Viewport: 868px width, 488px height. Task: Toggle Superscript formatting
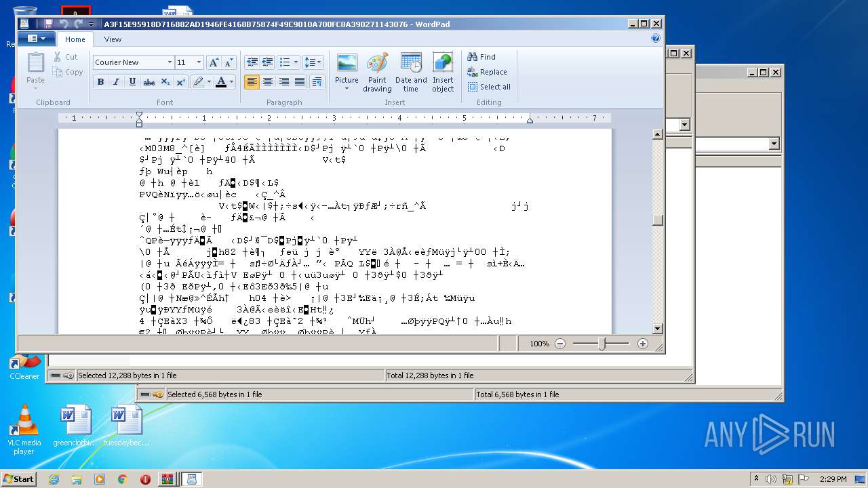pos(181,82)
